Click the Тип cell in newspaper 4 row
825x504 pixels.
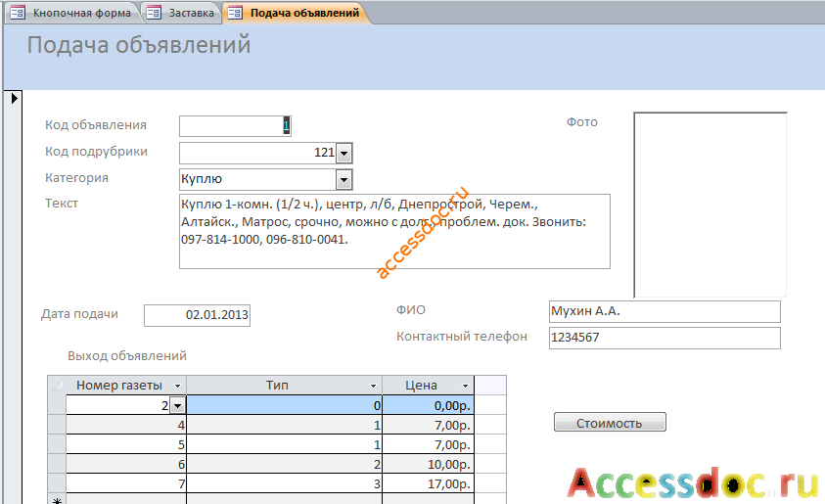pos(285,425)
